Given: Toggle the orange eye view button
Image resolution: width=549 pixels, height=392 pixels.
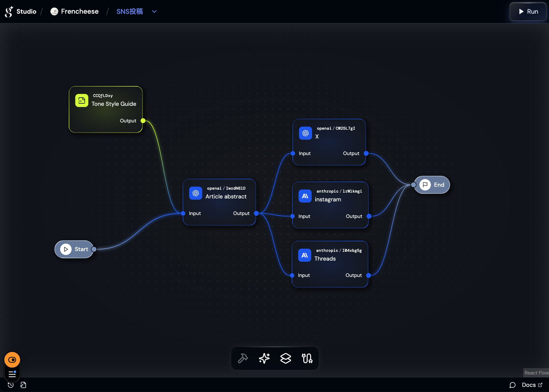Looking at the screenshot, I should pos(12,360).
